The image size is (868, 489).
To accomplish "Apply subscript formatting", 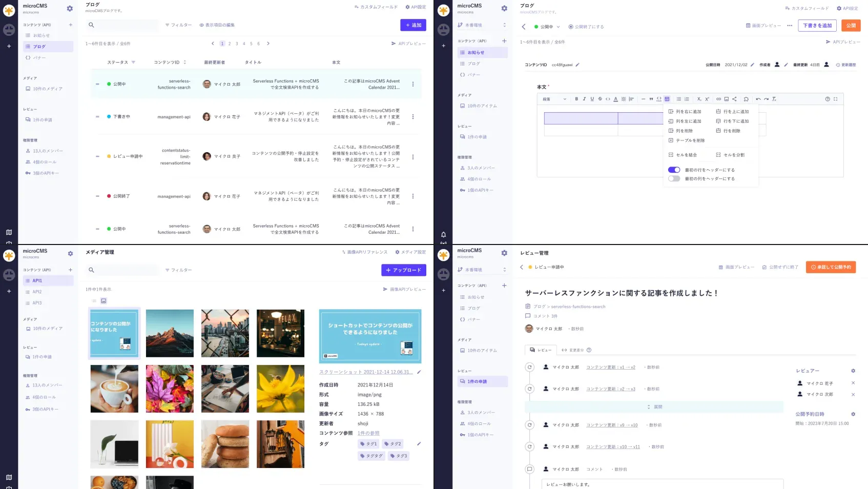I will (x=699, y=99).
